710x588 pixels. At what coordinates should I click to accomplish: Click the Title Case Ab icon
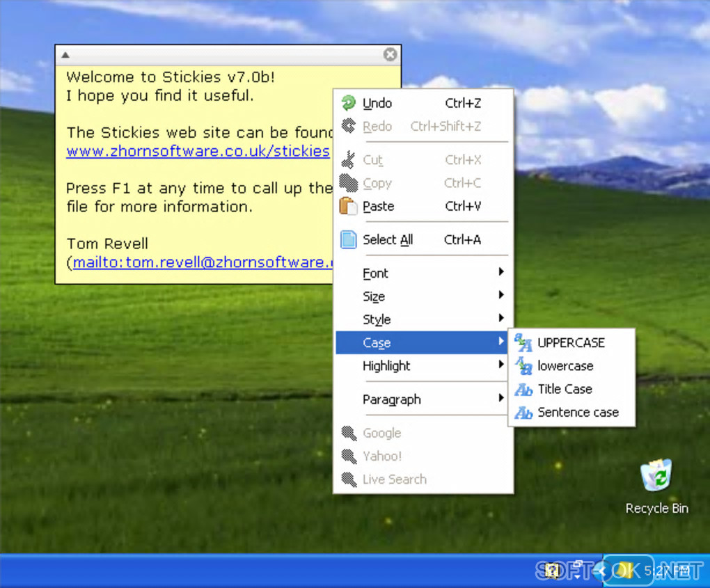[x=523, y=389]
